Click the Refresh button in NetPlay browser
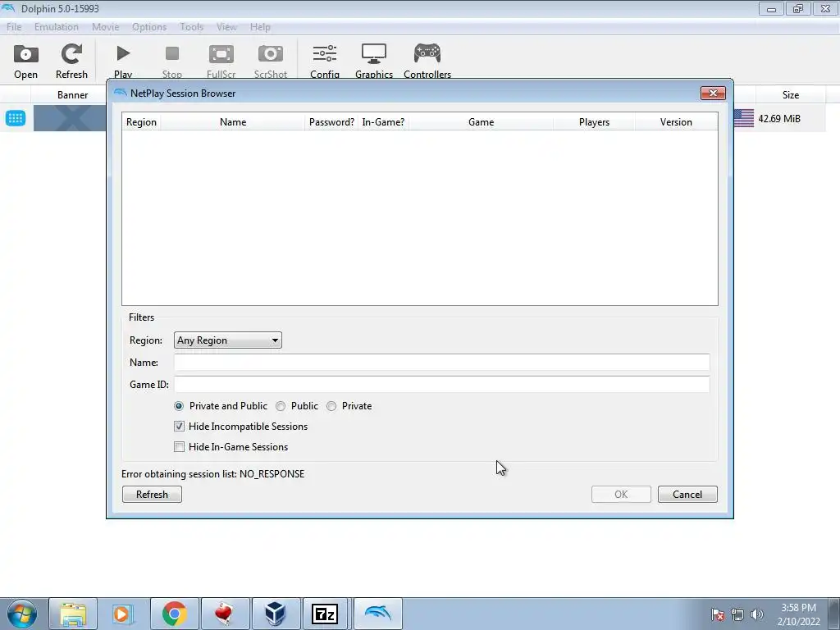Viewport: 840px width, 630px height. 152,495
